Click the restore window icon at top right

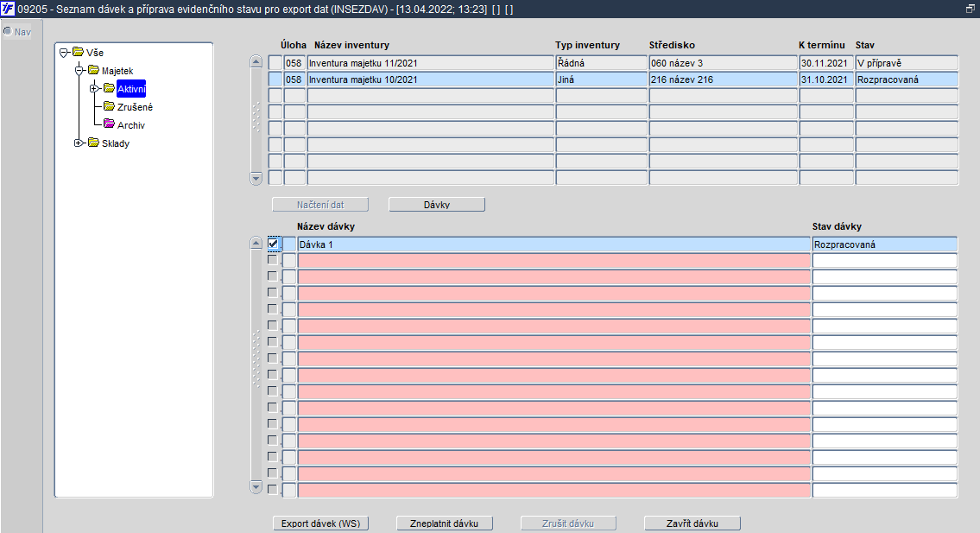click(970, 9)
